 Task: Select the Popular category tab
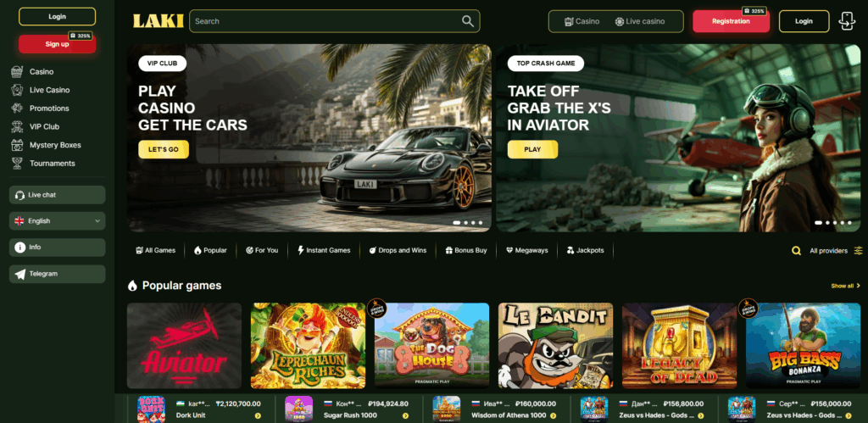210,250
